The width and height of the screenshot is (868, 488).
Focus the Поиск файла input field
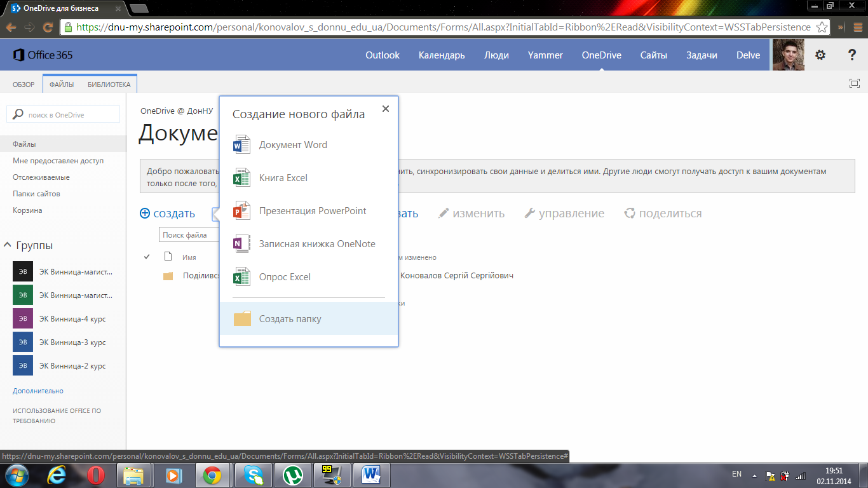pyautogui.click(x=189, y=234)
